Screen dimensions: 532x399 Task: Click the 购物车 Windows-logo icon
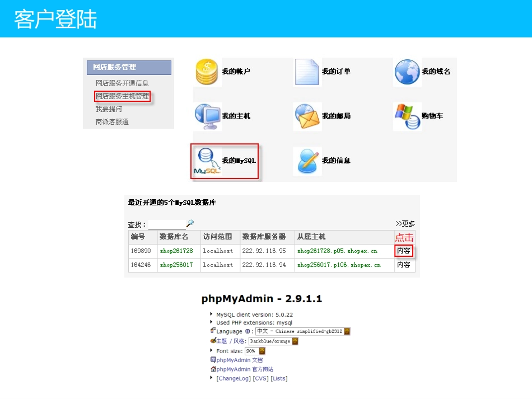click(408, 116)
